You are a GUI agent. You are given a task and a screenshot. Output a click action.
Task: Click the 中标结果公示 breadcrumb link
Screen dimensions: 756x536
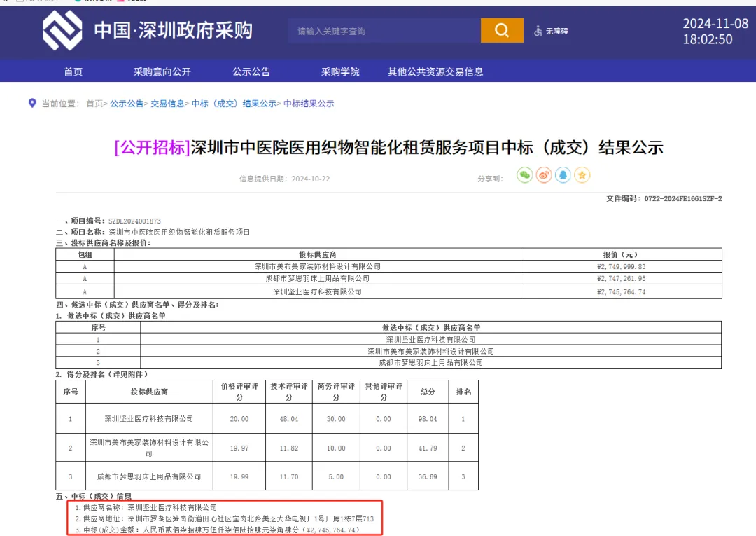click(x=309, y=104)
